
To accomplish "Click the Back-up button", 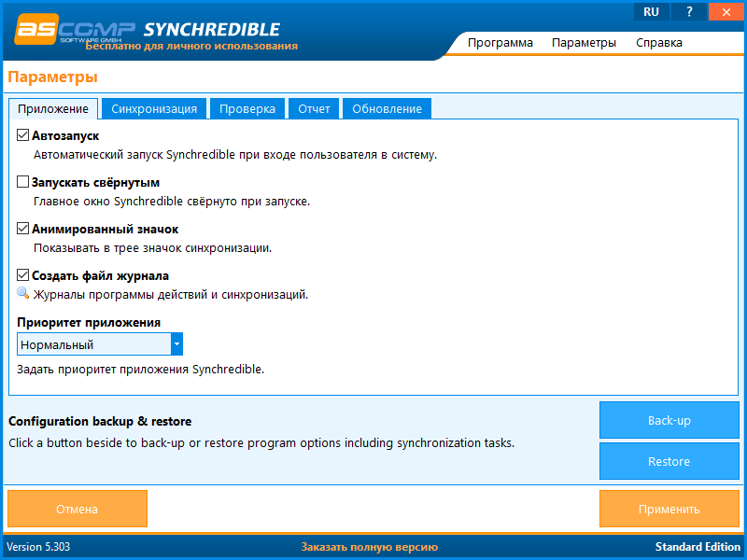I will (669, 420).
